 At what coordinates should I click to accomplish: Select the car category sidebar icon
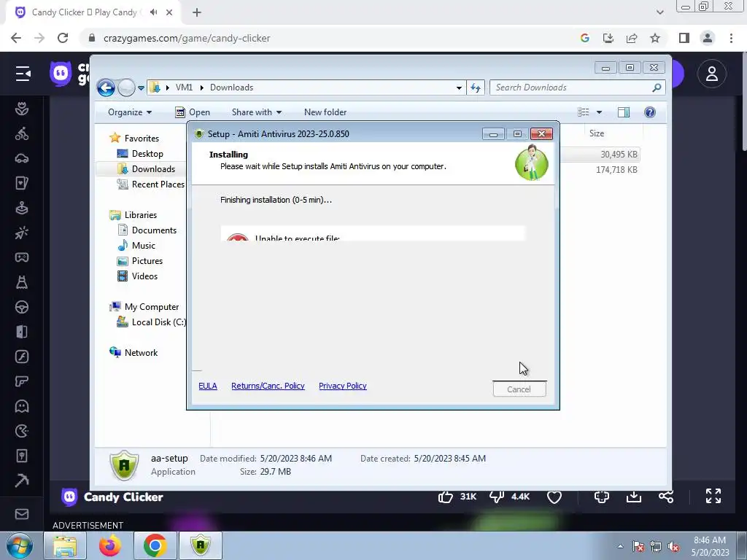pos(21,158)
